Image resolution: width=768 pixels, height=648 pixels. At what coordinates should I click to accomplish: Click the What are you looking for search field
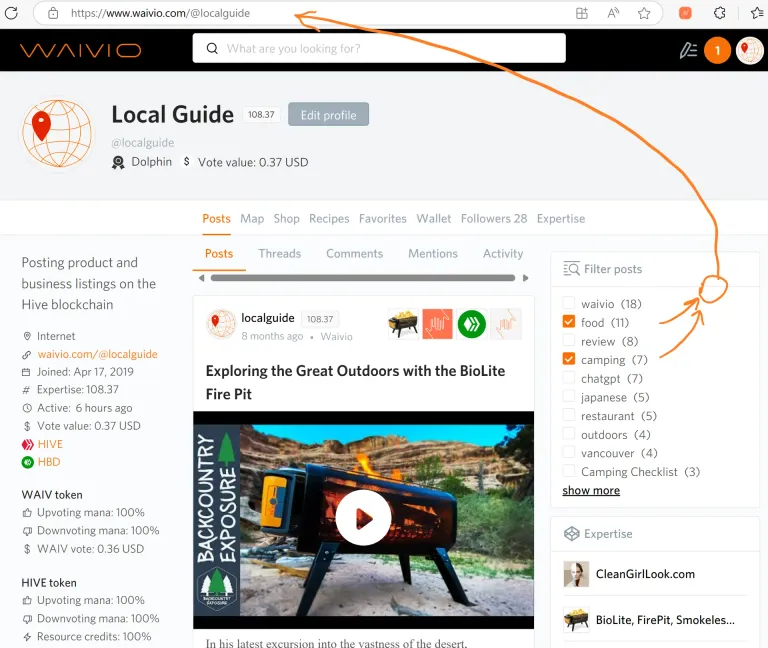[x=379, y=48]
